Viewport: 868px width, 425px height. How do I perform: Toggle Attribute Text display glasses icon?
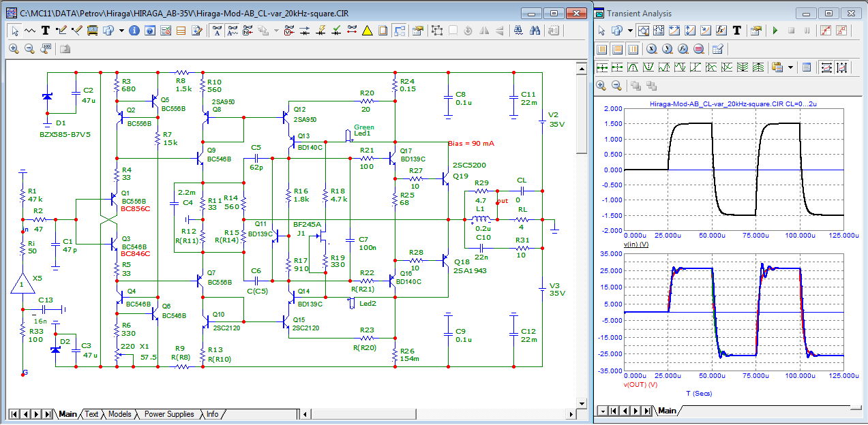(x=233, y=31)
